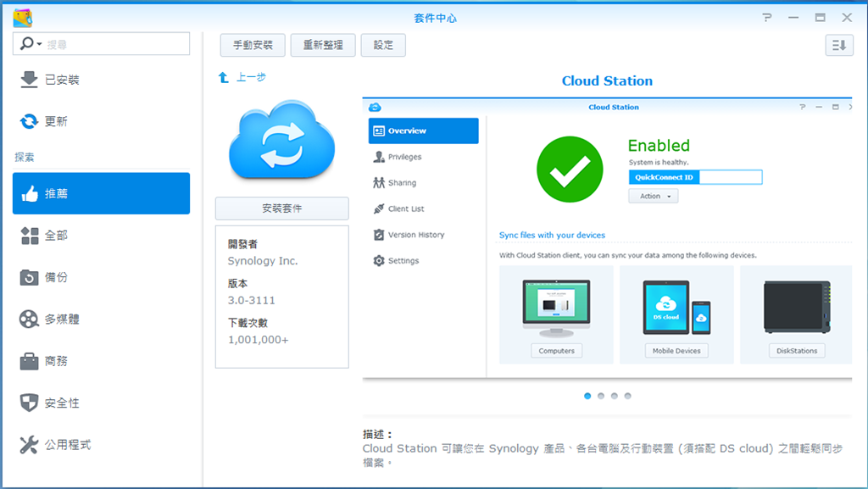Click the download count 1,001,000+
The image size is (868, 489).
click(258, 340)
